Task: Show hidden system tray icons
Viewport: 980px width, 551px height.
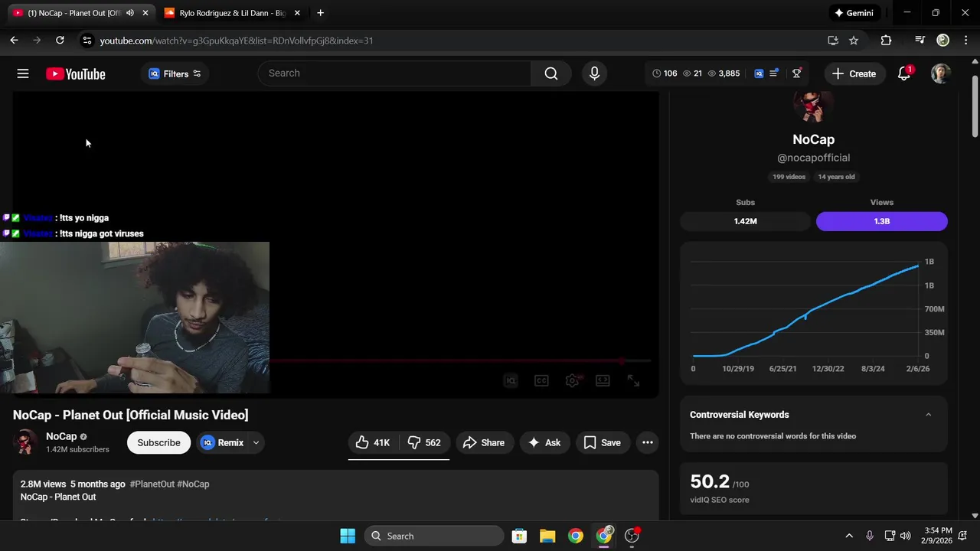Action: click(848, 536)
